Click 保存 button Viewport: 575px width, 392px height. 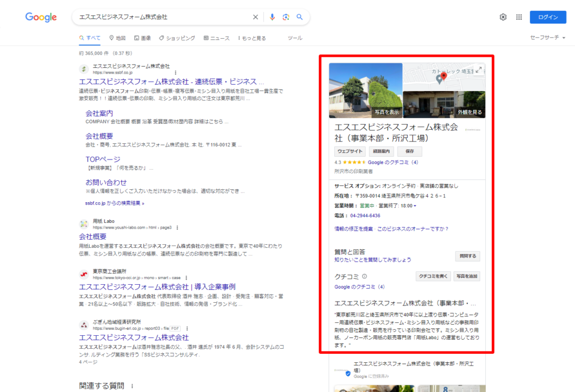pos(409,151)
